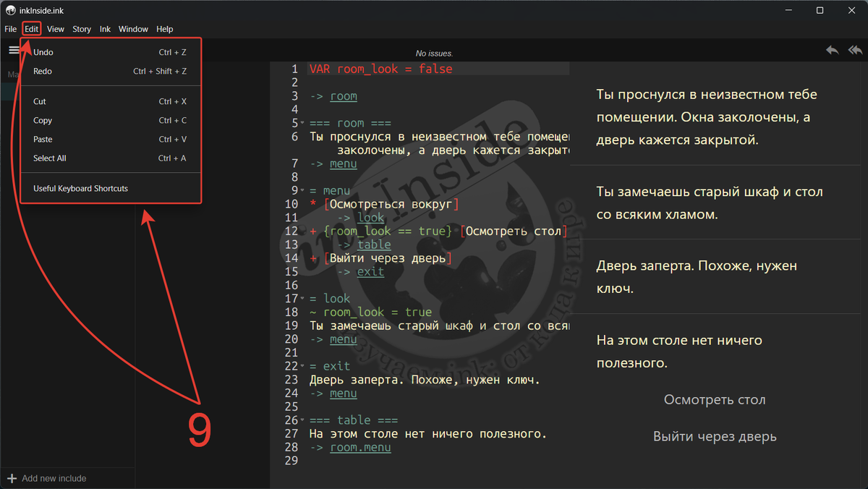Click the restart story double arrow icon
Image resolution: width=868 pixels, height=489 pixels.
pyautogui.click(x=855, y=50)
